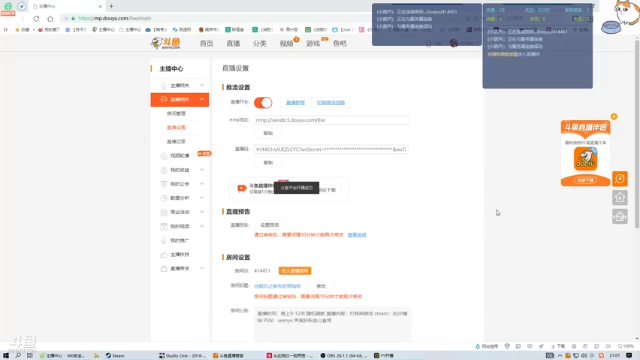
Task: Click the shield icon beside 我的公会
Action: [x=164, y=184]
